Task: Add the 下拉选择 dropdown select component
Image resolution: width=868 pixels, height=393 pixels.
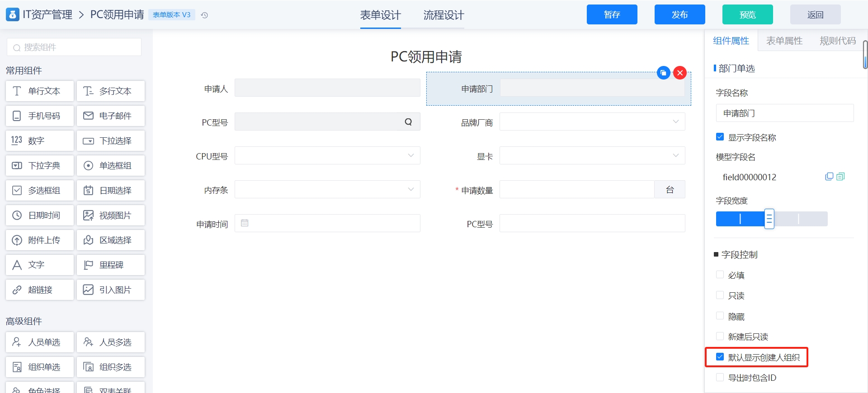Action: (x=111, y=140)
